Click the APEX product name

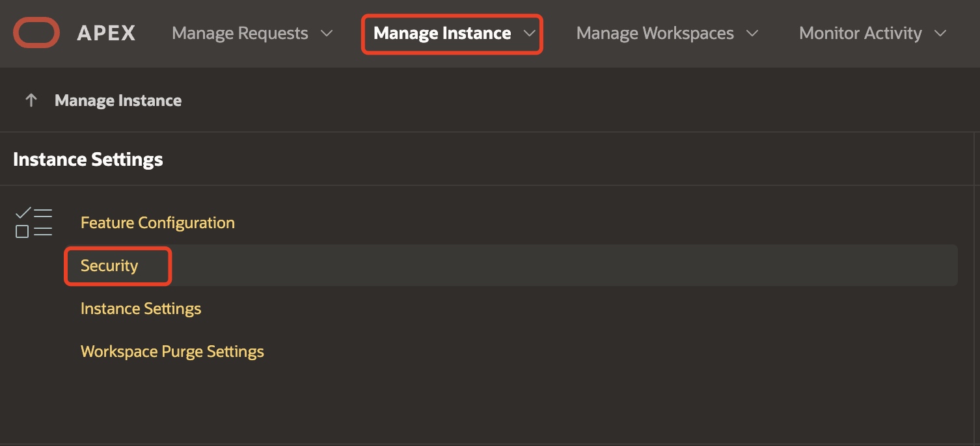point(106,33)
